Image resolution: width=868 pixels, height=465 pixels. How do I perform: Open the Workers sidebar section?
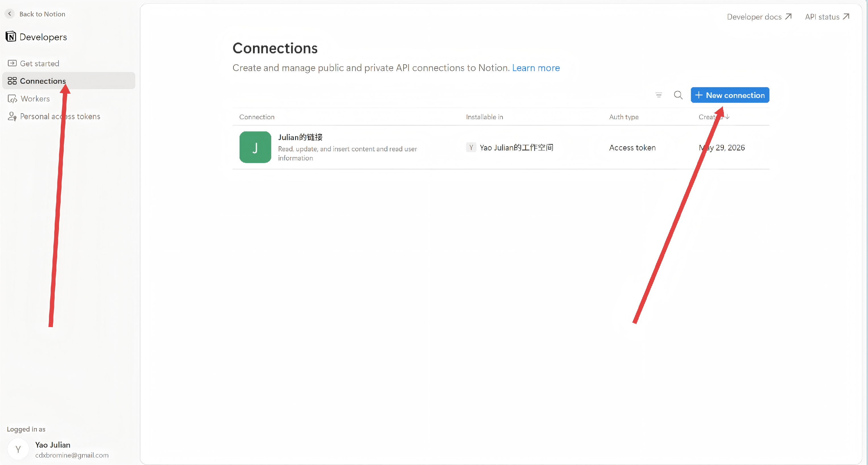pos(69,99)
